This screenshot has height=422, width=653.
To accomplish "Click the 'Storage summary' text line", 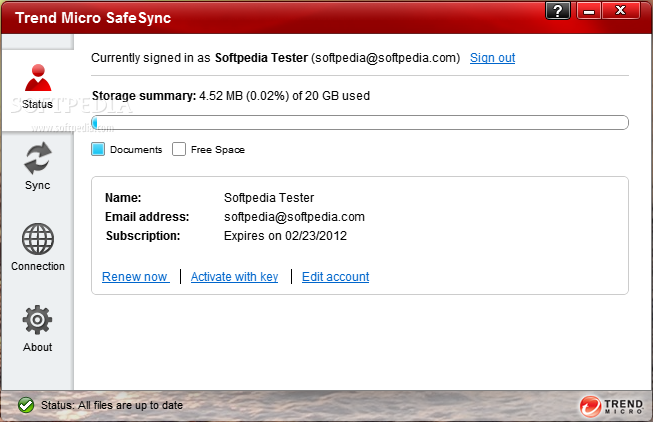I will [231, 96].
